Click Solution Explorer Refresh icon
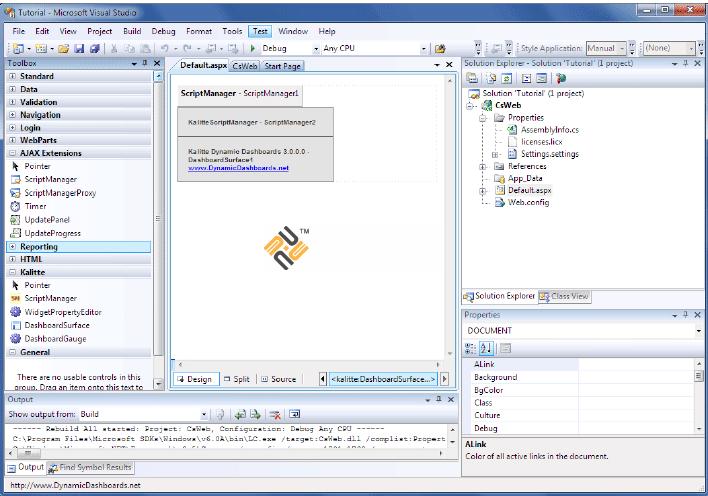Image resolution: width=708 pixels, height=496 pixels. tap(507, 78)
